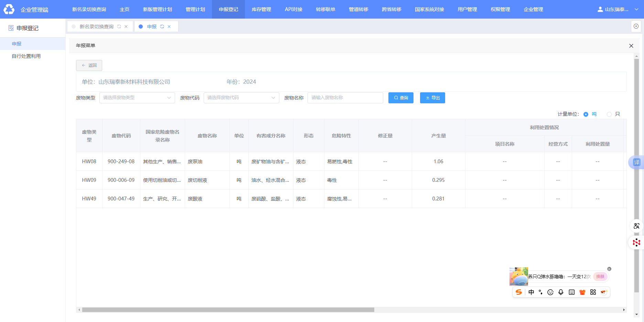Toggle Sogou 中 Chinese/English input mode
644x322 pixels.
tap(531, 292)
